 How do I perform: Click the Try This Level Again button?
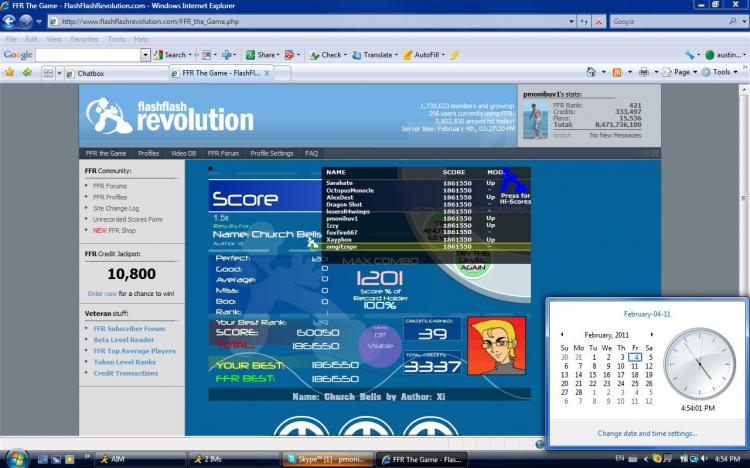[x=473, y=262]
